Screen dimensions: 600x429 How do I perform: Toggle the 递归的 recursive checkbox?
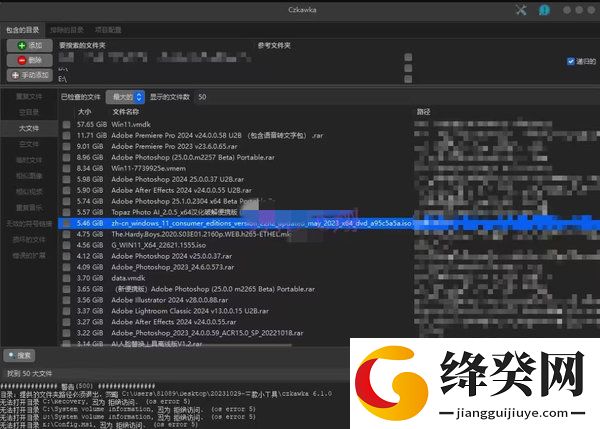pos(571,61)
